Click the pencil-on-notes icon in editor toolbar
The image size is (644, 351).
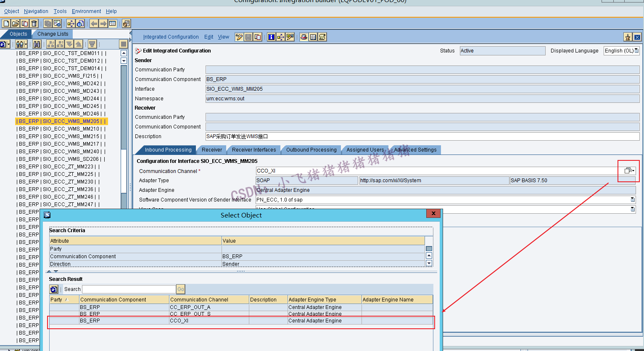[x=290, y=37]
